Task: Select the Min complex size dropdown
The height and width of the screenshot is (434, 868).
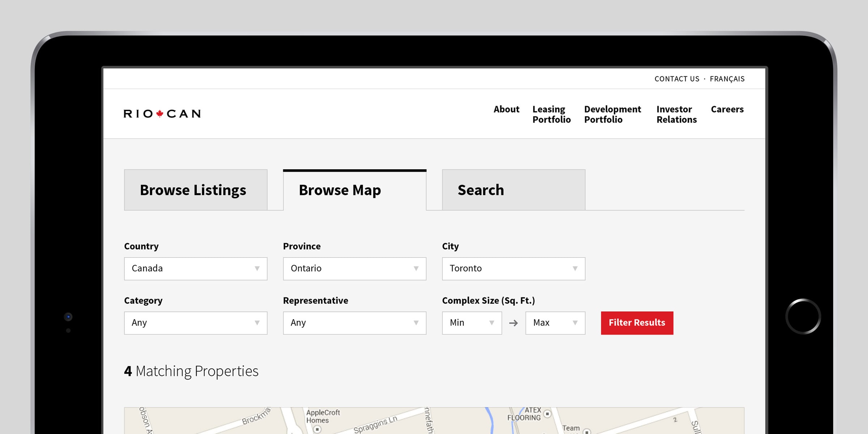Action: 472,323
